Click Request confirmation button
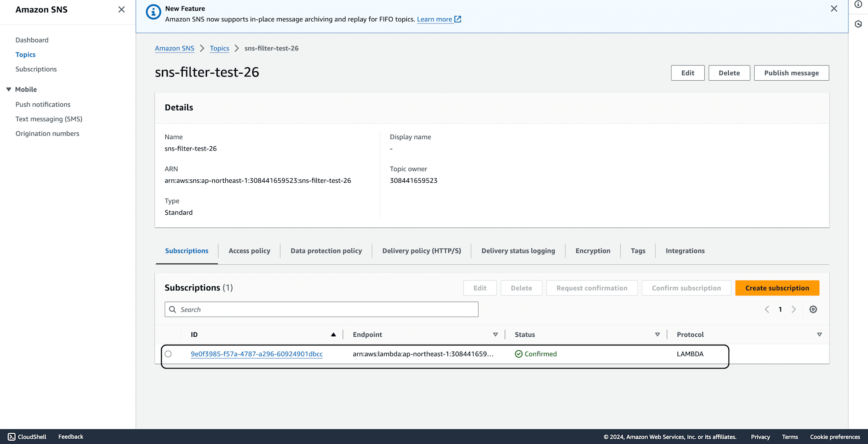The image size is (868, 444). tap(592, 288)
